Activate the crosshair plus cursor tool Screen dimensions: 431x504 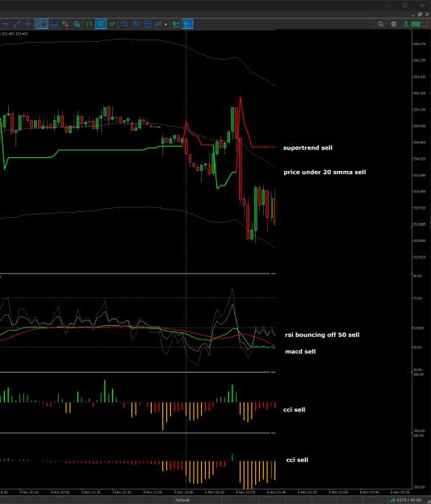[28, 23]
